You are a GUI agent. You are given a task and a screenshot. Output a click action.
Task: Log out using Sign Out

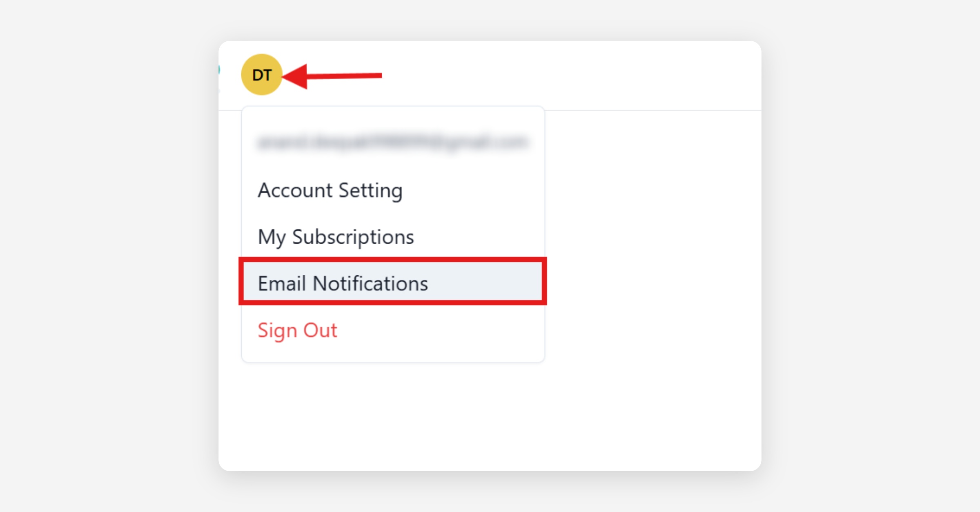click(297, 330)
